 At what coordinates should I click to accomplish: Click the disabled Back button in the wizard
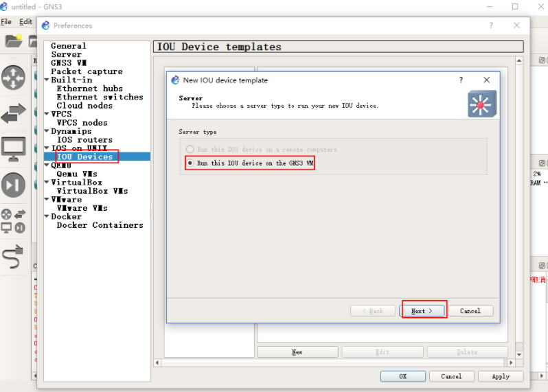click(373, 311)
